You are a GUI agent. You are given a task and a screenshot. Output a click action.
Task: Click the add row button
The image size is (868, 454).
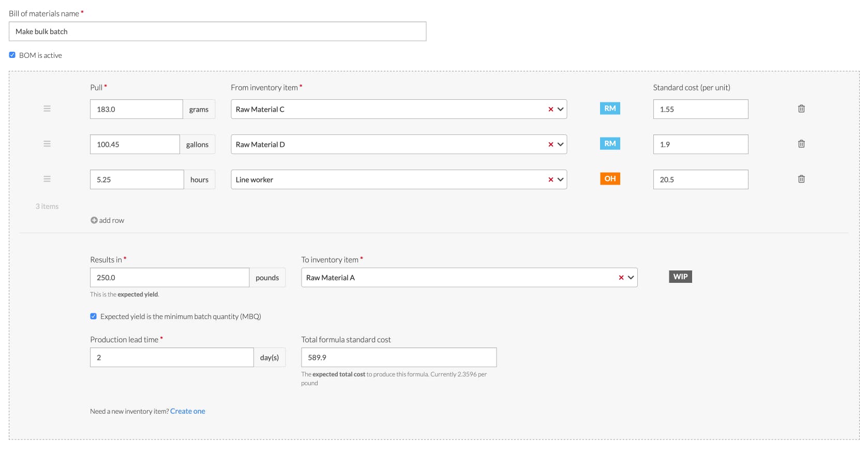(108, 220)
